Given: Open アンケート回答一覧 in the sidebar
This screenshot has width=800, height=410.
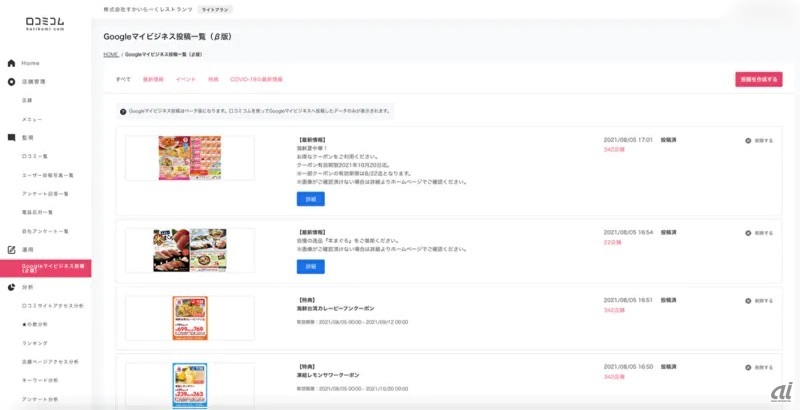Looking at the screenshot, I should [45, 194].
